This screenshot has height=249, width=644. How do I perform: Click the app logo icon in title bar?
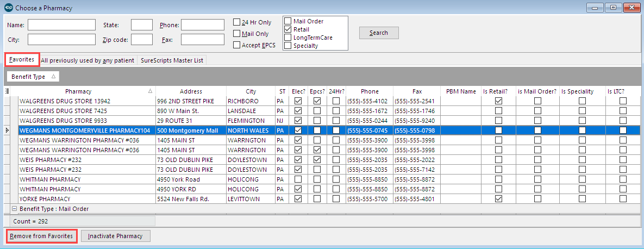tap(8, 8)
